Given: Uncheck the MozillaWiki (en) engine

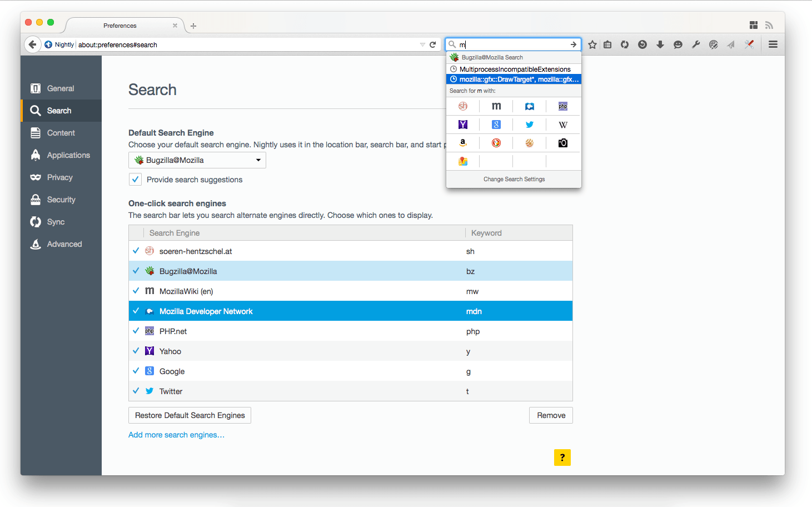Looking at the screenshot, I should point(136,291).
